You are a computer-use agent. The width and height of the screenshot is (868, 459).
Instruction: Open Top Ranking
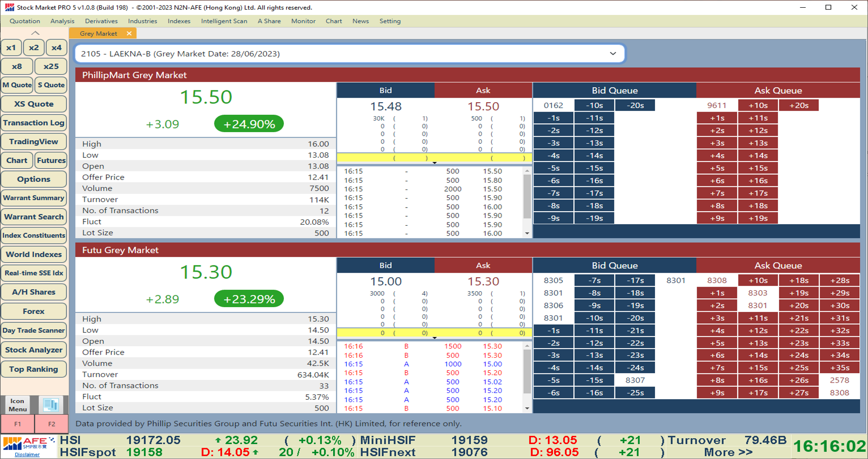(x=34, y=369)
